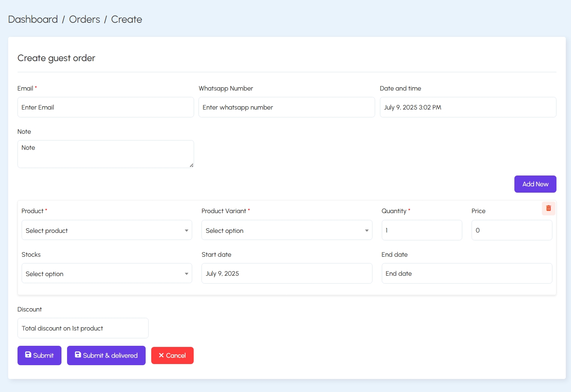Open the Stocks dropdown
The image size is (571, 392).
[107, 274]
